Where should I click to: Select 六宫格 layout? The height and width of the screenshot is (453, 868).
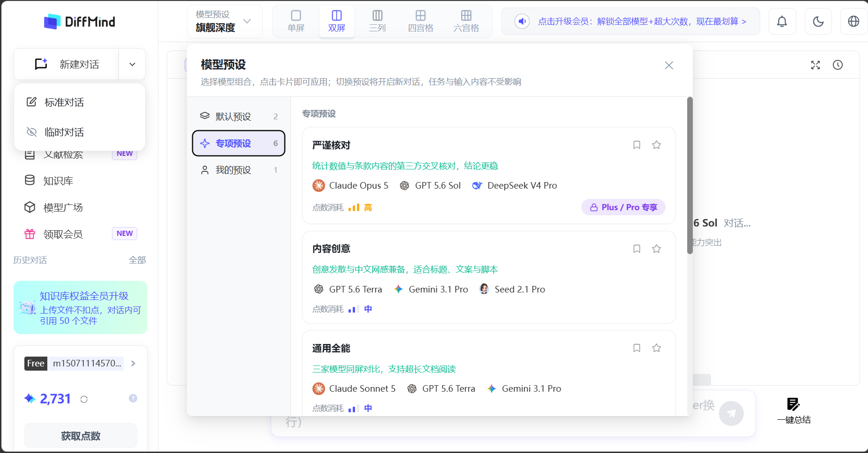click(466, 22)
